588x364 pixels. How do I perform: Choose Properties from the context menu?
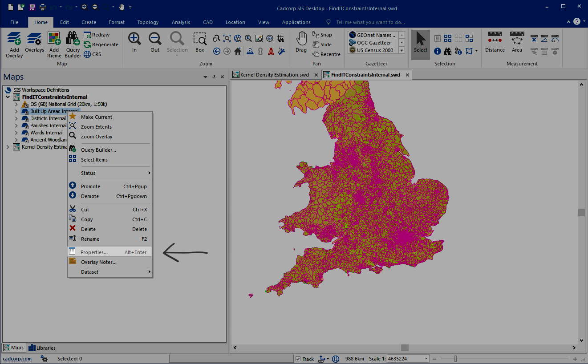pyautogui.click(x=93, y=252)
